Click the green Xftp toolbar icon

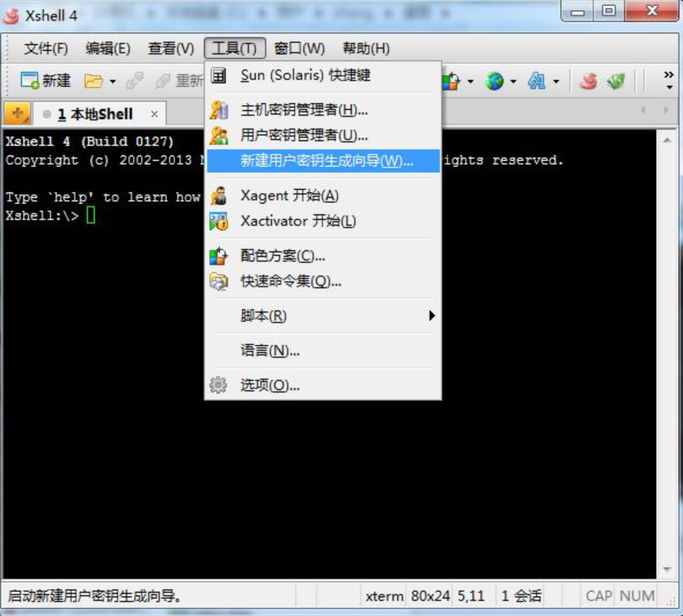[x=616, y=81]
